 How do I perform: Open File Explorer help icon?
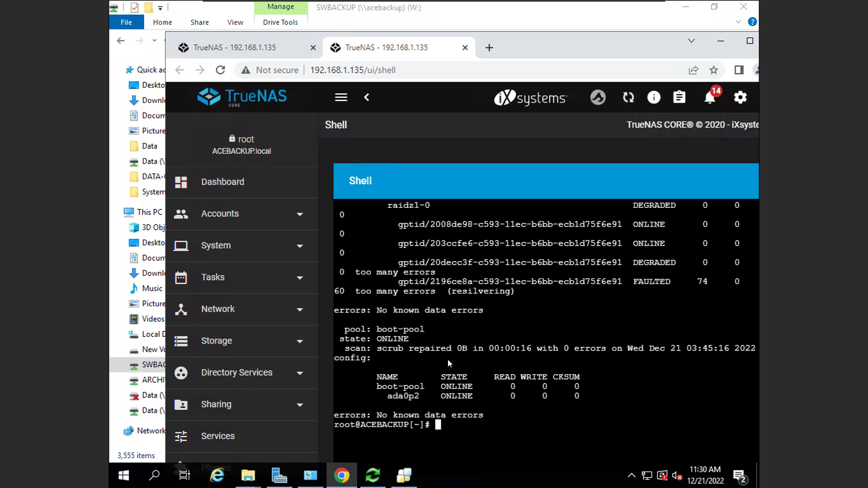[x=752, y=22]
